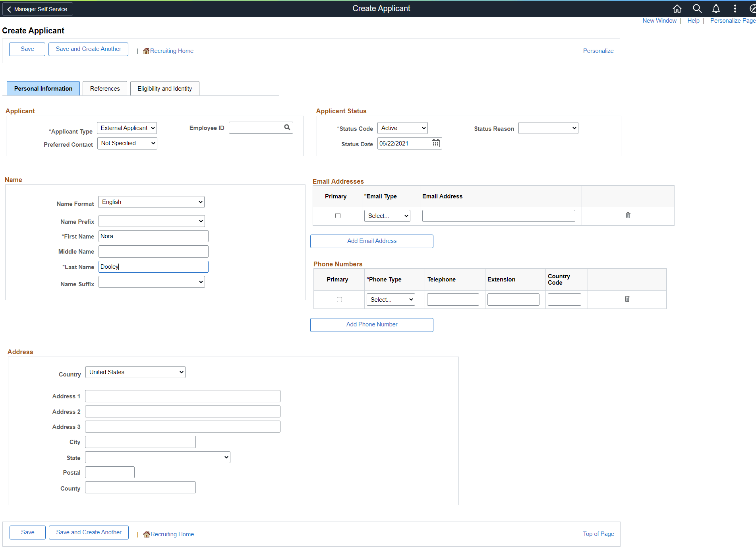Click the Search magnifier in the header
The width and height of the screenshot is (756, 551).
click(696, 8)
